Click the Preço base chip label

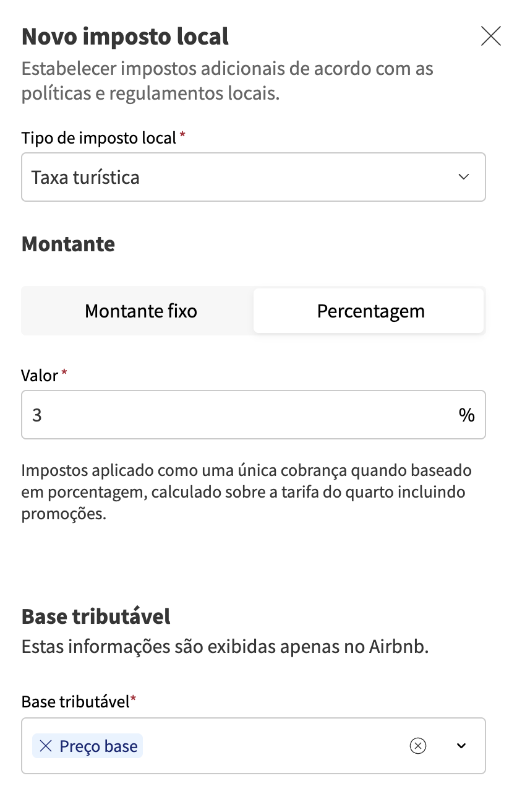98,746
